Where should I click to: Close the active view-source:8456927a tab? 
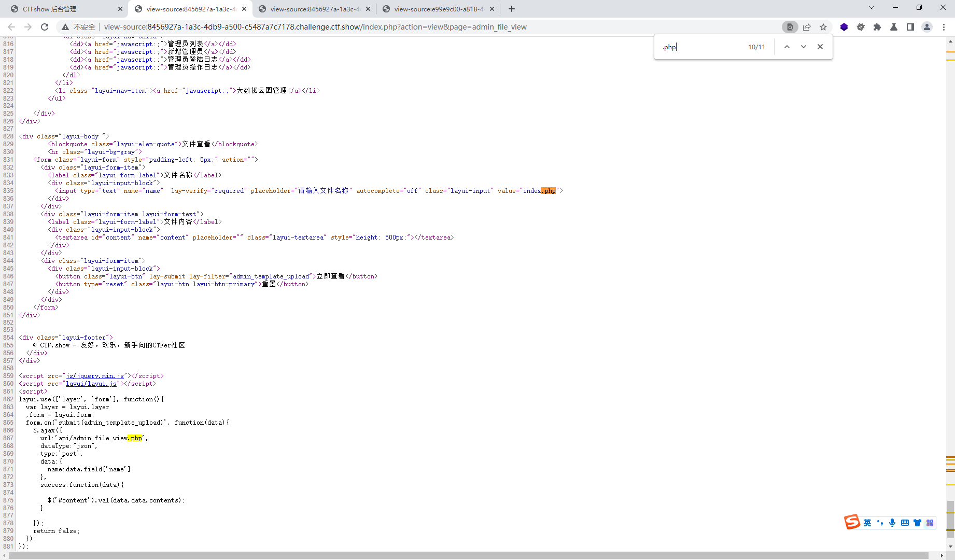coord(244,9)
